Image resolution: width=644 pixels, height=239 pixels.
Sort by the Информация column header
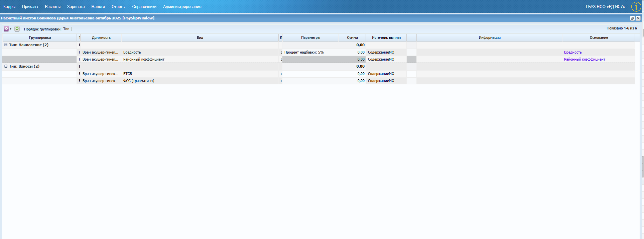pyautogui.click(x=490, y=37)
